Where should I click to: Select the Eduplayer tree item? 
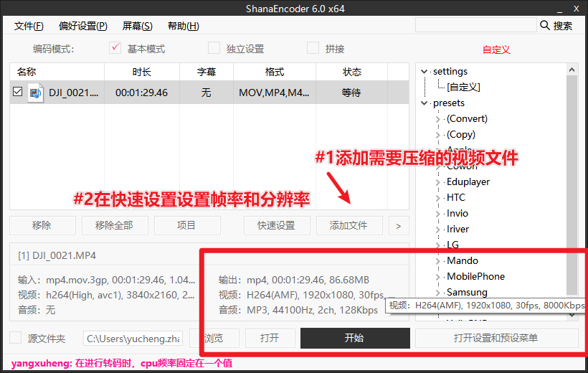click(x=468, y=182)
